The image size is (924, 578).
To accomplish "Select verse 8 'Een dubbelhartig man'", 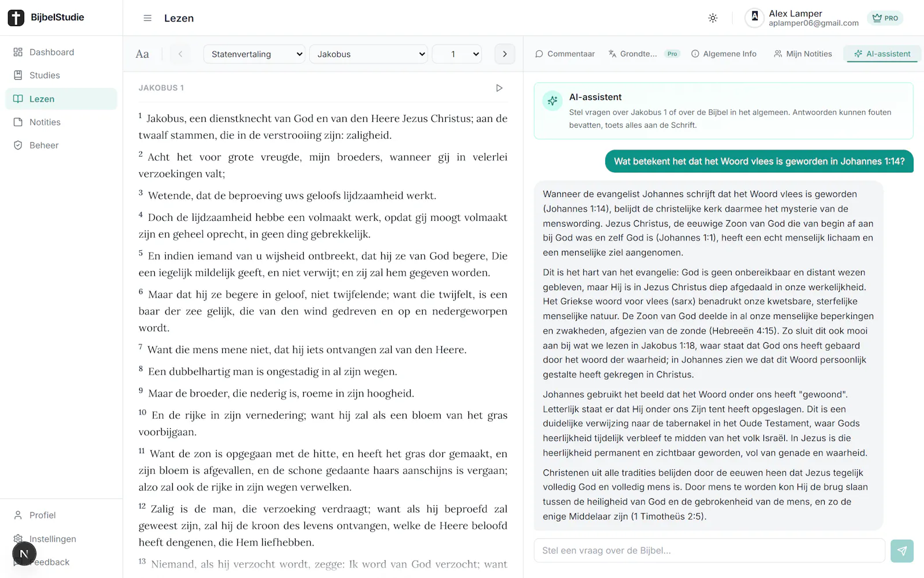I will pyautogui.click(x=268, y=372).
